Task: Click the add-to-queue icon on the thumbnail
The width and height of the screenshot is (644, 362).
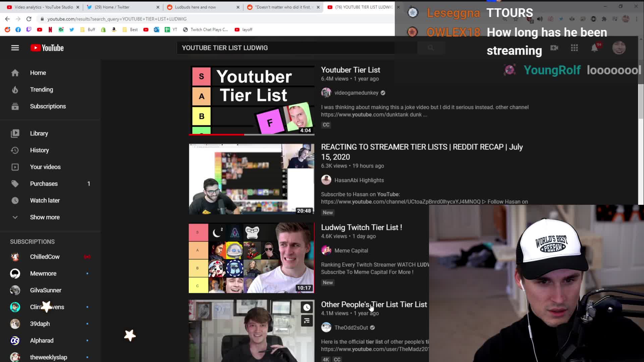Action: 307,321
